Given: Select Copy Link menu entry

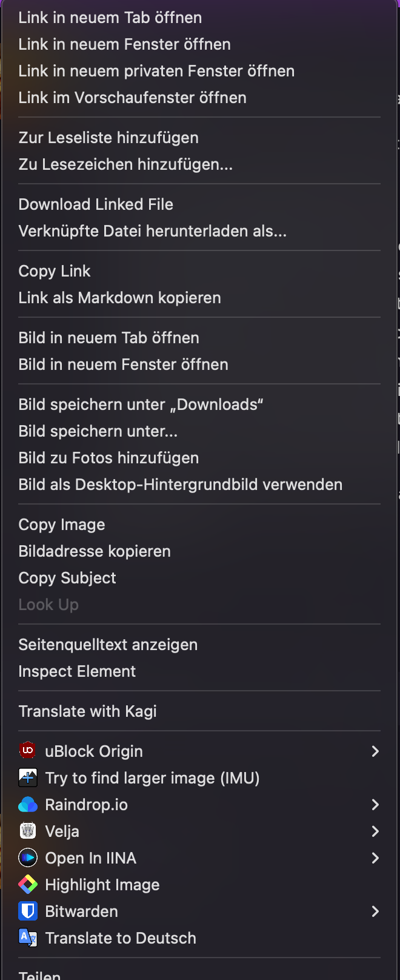Looking at the screenshot, I should pos(55,271).
